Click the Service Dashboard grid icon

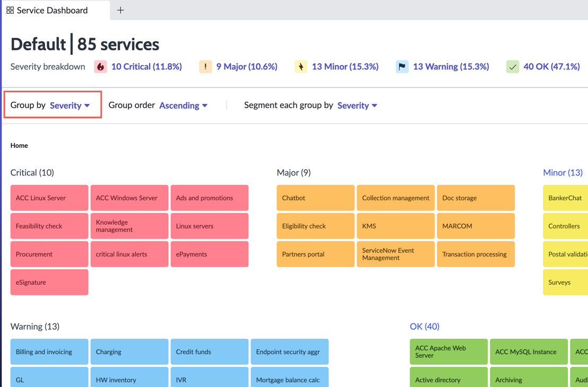tap(10, 10)
